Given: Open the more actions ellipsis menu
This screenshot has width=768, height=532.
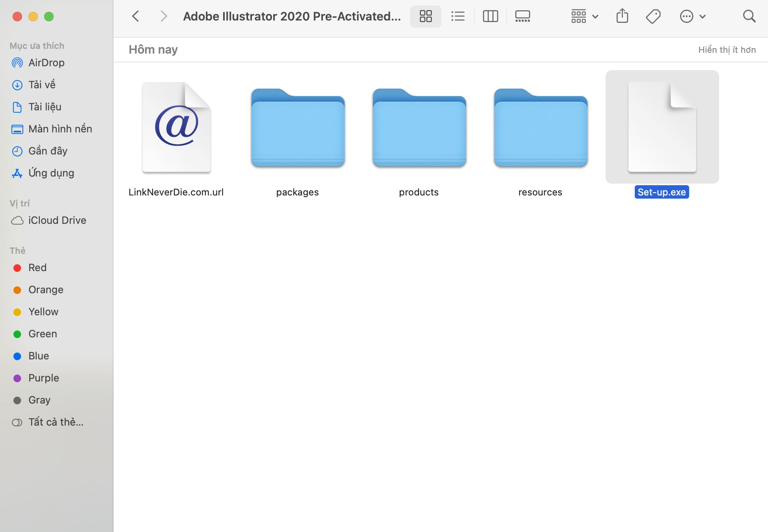Looking at the screenshot, I should [693, 17].
